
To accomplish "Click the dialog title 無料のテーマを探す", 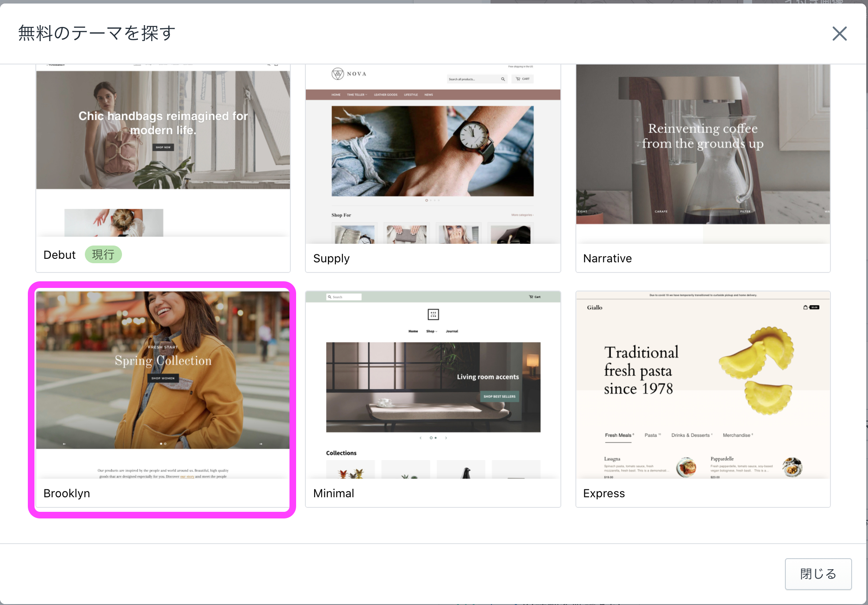I will (x=97, y=33).
